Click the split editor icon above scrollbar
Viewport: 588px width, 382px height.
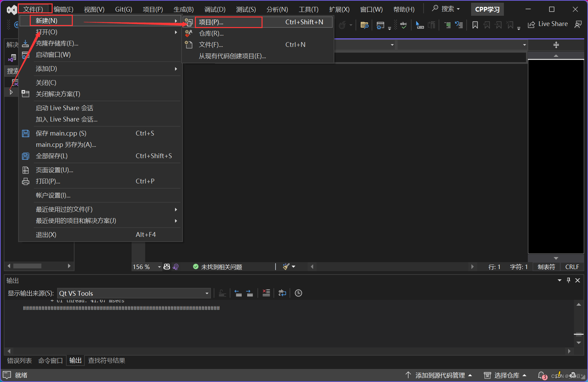(556, 45)
